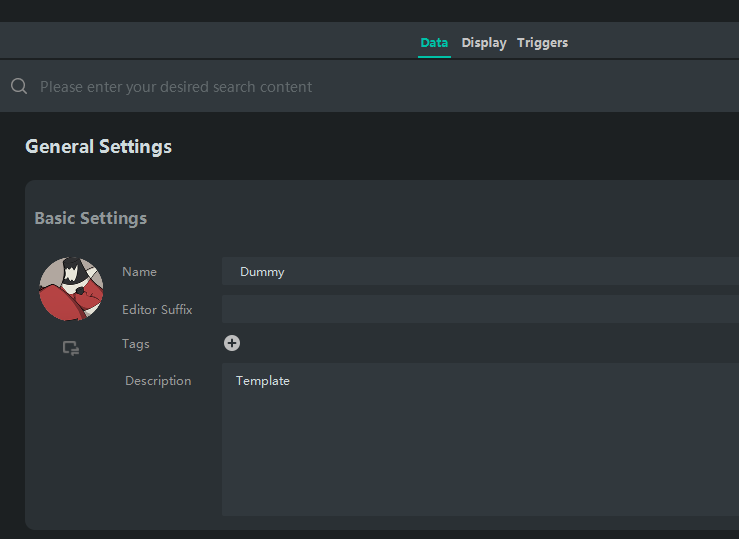
Task: Click the Basic Settings section header
Action: click(x=90, y=218)
